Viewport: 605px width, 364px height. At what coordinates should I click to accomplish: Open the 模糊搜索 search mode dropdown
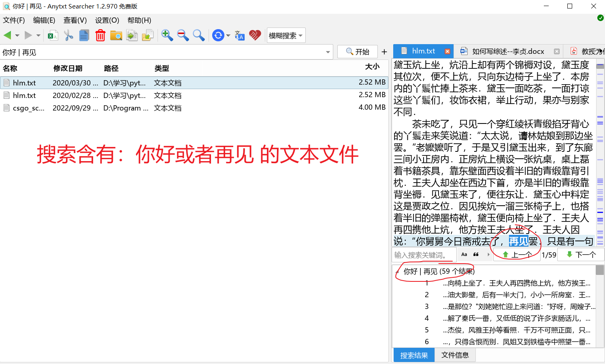point(286,36)
